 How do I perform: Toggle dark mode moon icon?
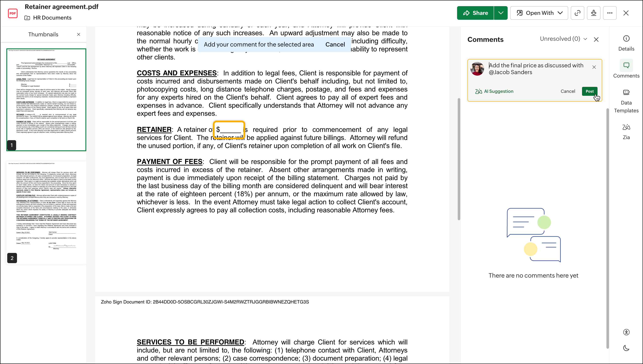tap(626, 348)
